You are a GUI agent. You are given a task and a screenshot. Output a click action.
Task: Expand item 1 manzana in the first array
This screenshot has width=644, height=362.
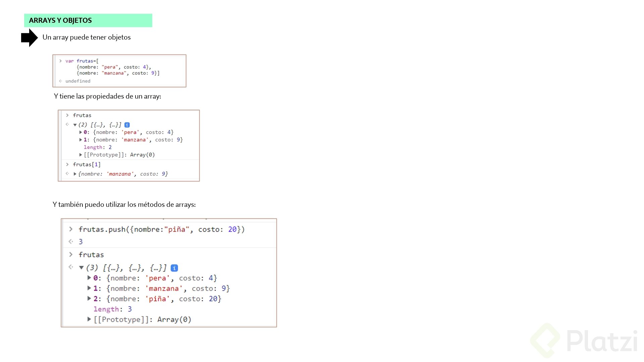coord(80,140)
